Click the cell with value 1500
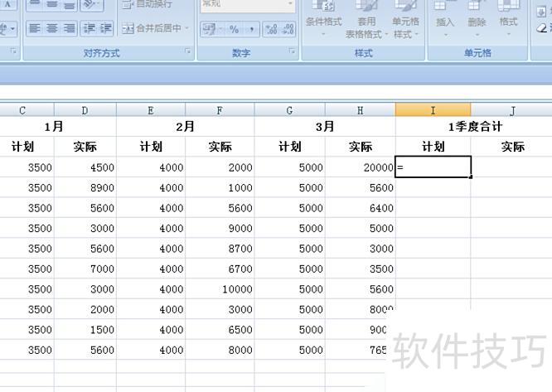 pyautogui.click(x=85, y=330)
